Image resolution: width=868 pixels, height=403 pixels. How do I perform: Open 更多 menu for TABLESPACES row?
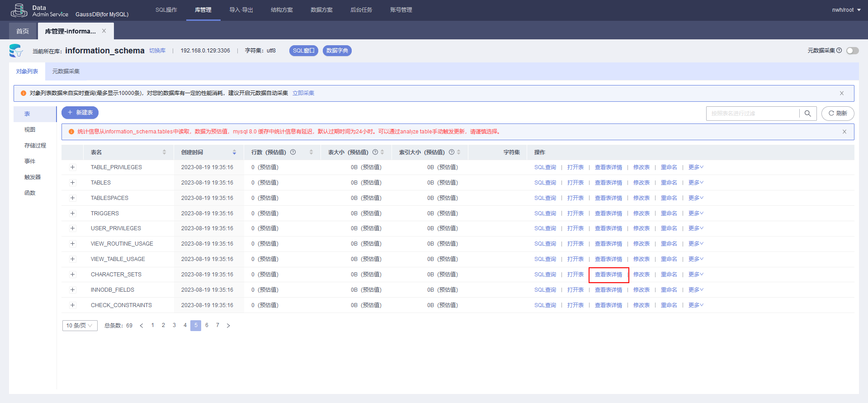tap(696, 198)
